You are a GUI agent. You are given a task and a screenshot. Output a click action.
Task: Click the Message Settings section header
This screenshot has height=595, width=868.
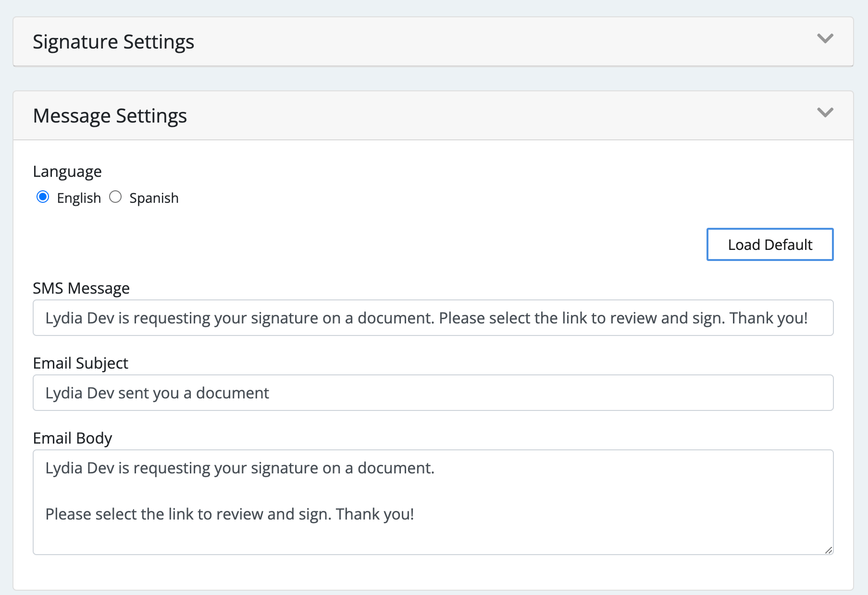[x=110, y=116]
